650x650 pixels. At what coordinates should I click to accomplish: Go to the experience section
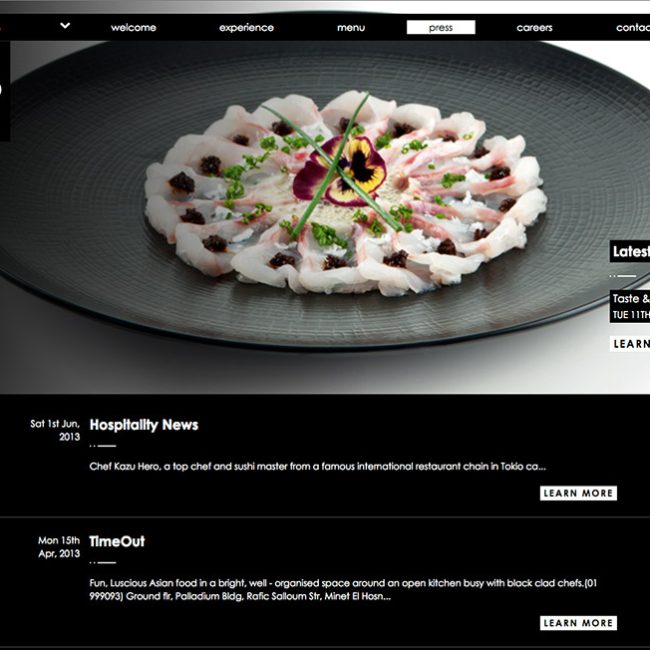pos(246,28)
